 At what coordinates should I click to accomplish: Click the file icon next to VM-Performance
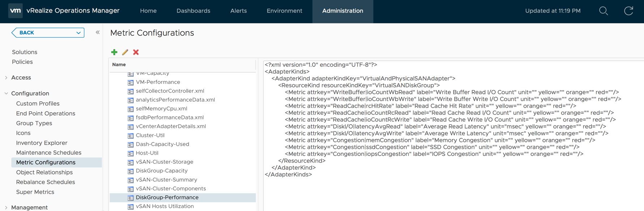[131, 82]
